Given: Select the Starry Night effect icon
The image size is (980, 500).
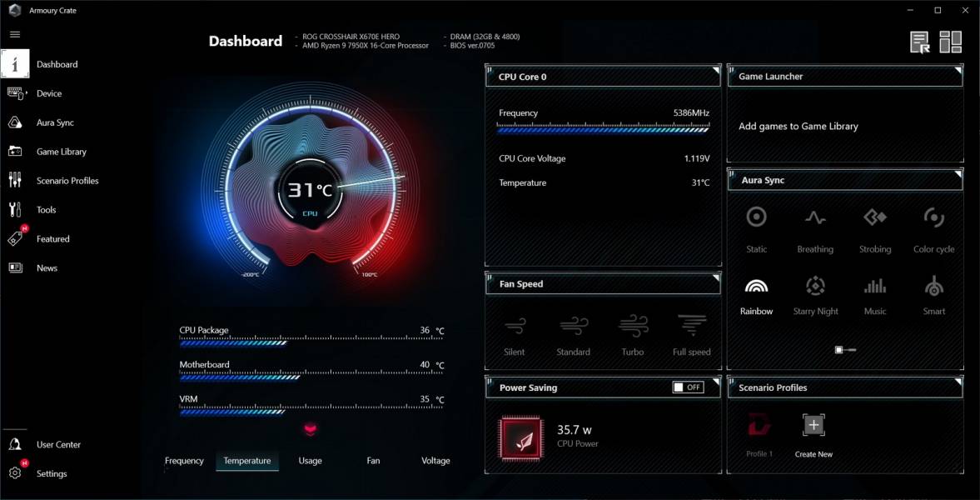Looking at the screenshot, I should click(x=815, y=286).
